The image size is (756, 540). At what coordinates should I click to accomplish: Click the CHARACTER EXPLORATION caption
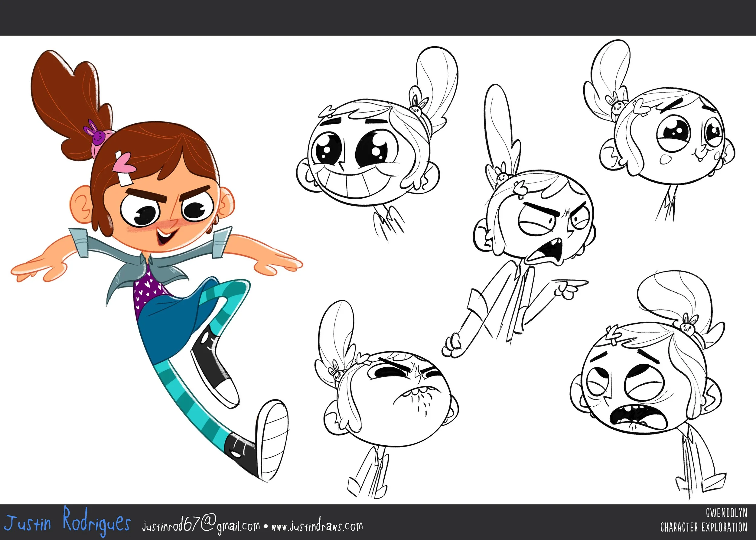(x=703, y=528)
